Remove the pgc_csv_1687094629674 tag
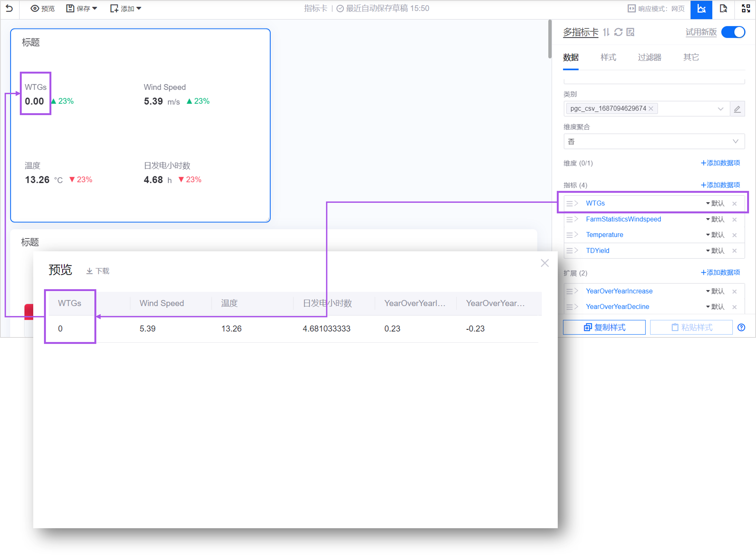 [x=651, y=108]
